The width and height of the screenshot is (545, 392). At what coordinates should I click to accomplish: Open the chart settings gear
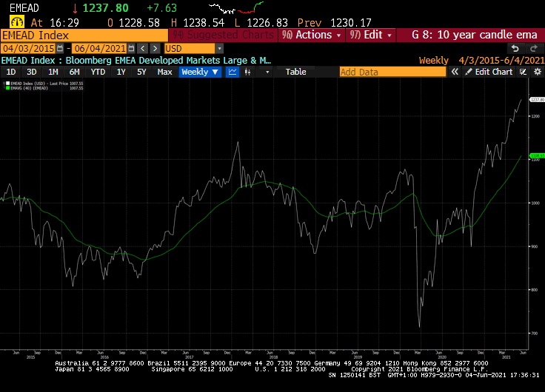click(x=538, y=72)
